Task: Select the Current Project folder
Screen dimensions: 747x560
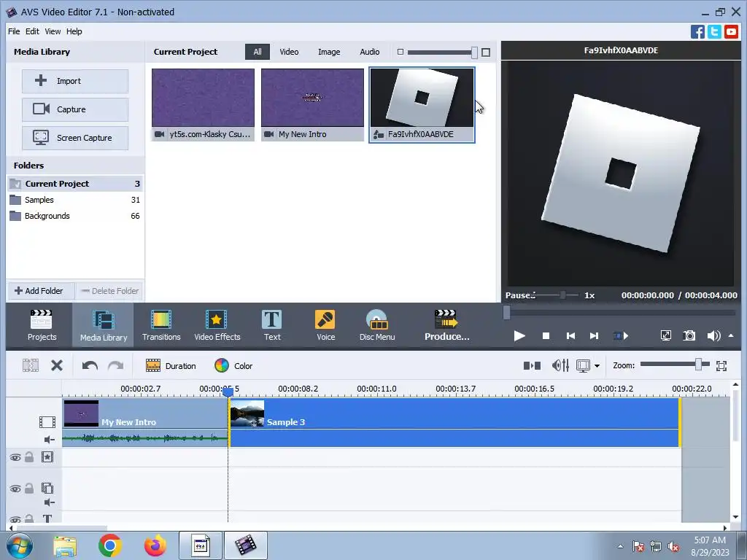Action: 75,184
